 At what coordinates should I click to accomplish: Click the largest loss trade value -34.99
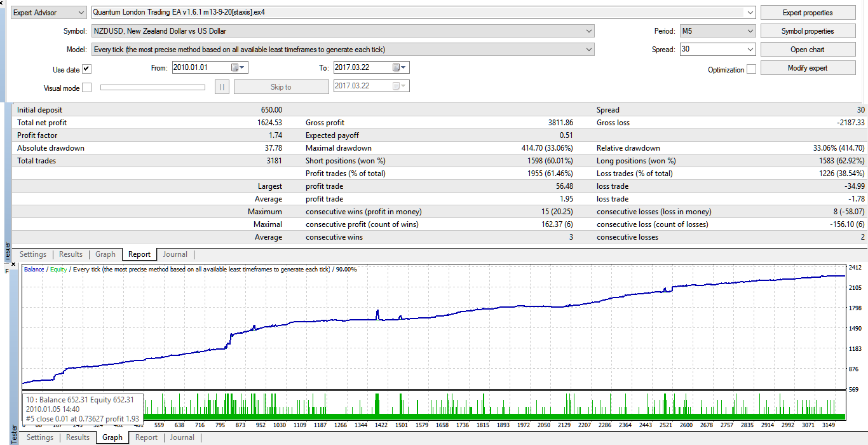click(853, 186)
